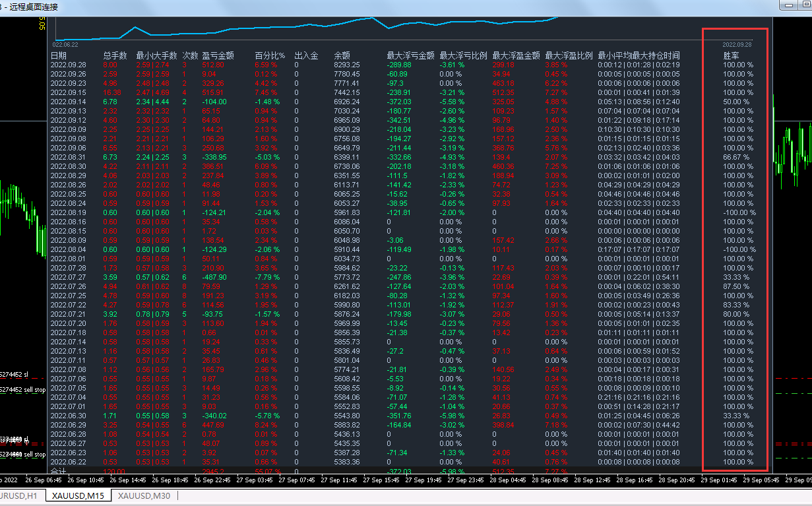Click the lots range 2.47 | 4.69

point(152,92)
